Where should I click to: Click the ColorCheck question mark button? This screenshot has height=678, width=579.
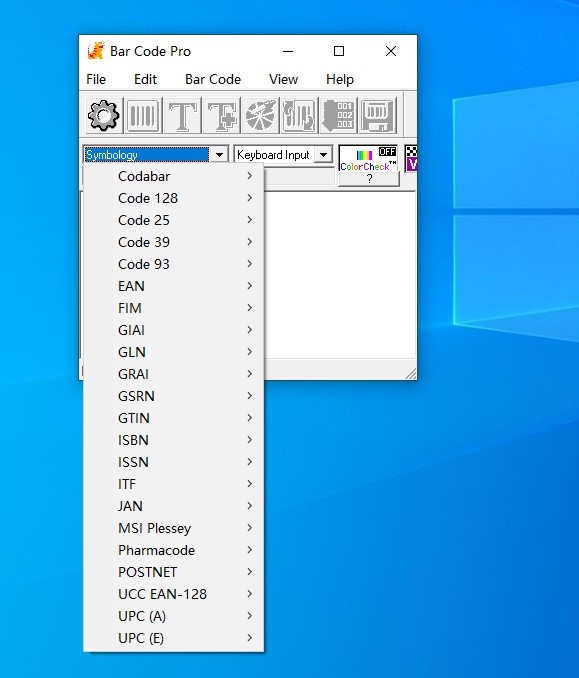[x=369, y=179]
